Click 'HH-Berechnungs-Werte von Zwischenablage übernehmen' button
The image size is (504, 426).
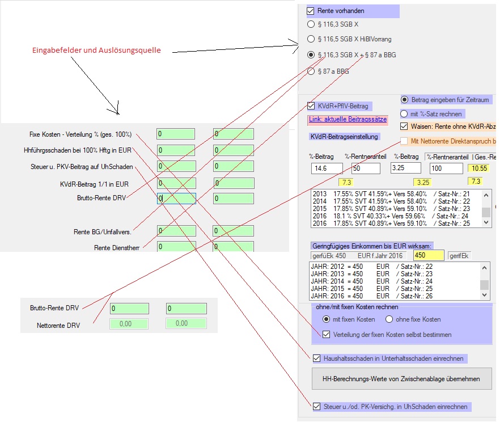point(401,378)
